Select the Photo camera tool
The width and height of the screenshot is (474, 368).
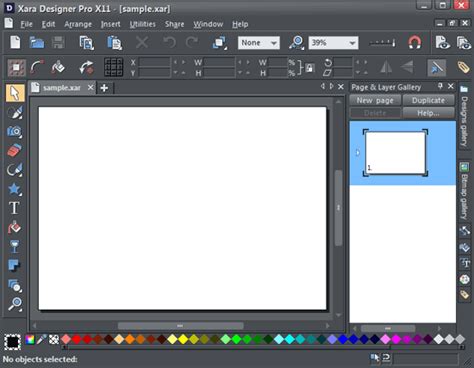[15, 131]
